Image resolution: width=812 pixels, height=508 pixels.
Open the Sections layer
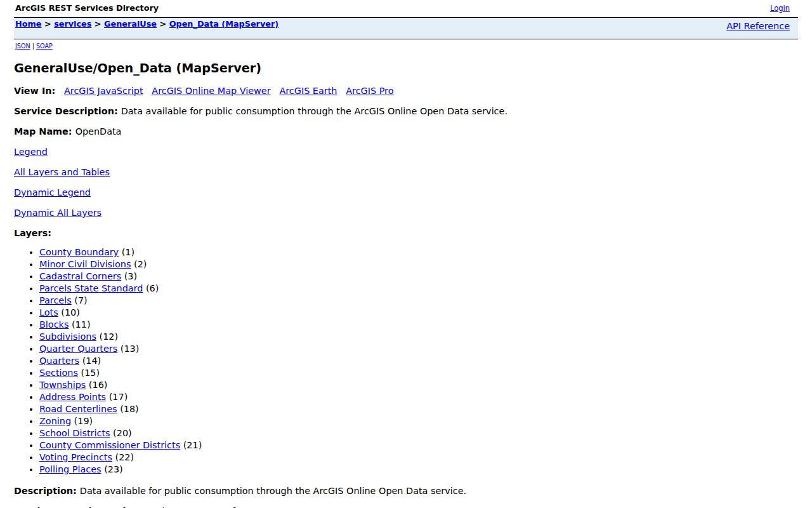coord(58,373)
